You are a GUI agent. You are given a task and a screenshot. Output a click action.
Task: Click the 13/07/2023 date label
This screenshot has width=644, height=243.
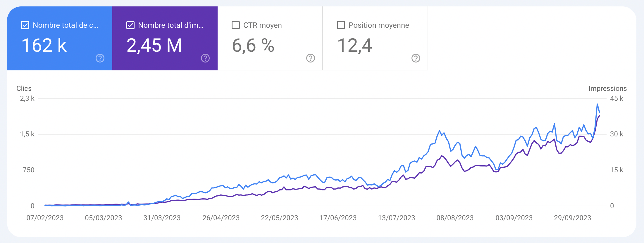tap(397, 218)
